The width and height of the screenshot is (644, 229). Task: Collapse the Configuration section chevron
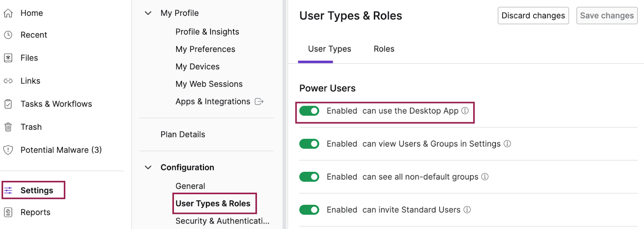tap(148, 167)
